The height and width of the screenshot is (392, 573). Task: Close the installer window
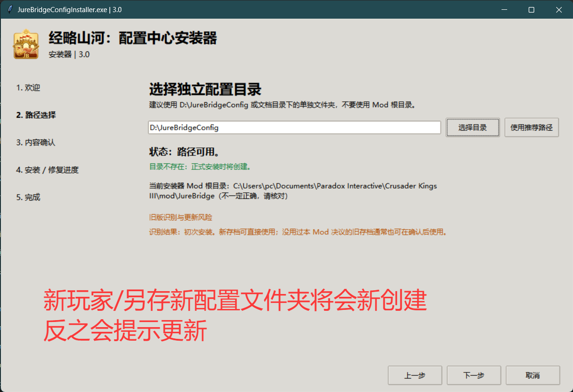point(559,10)
